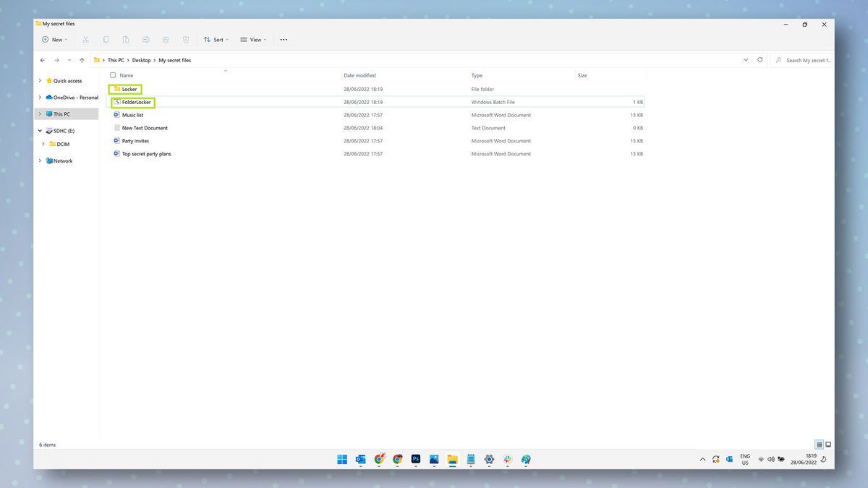
Task: Open the New dropdown menu
Action: (54, 39)
